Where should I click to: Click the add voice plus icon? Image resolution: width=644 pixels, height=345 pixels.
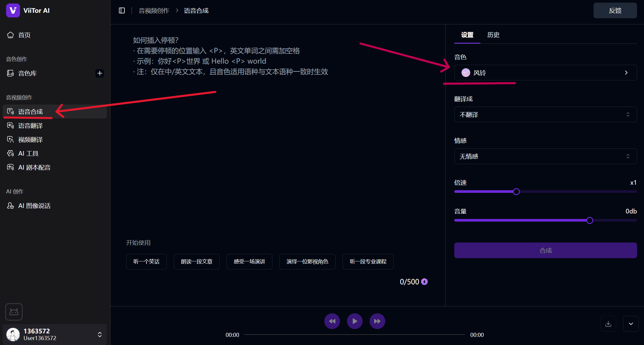pyautogui.click(x=100, y=73)
